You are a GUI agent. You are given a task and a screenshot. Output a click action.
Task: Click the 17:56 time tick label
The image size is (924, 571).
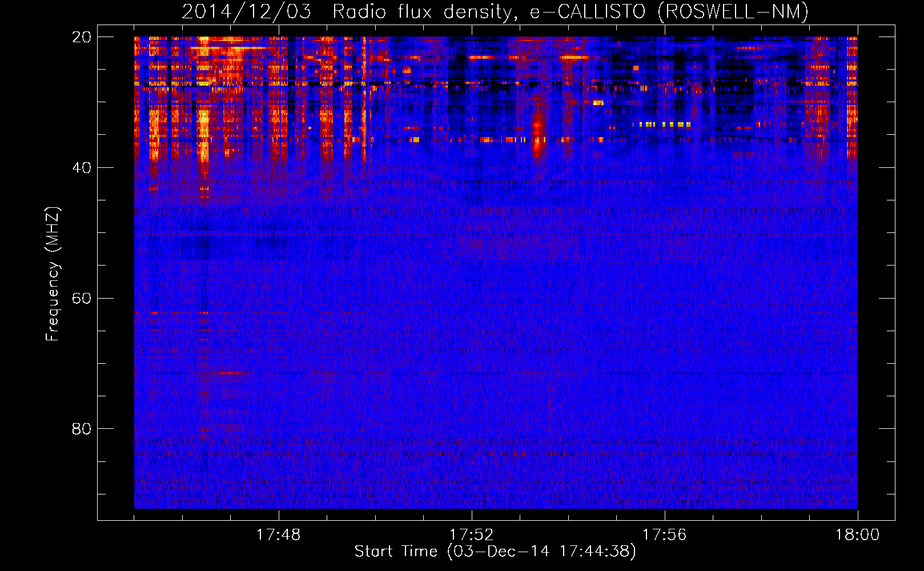(x=664, y=535)
